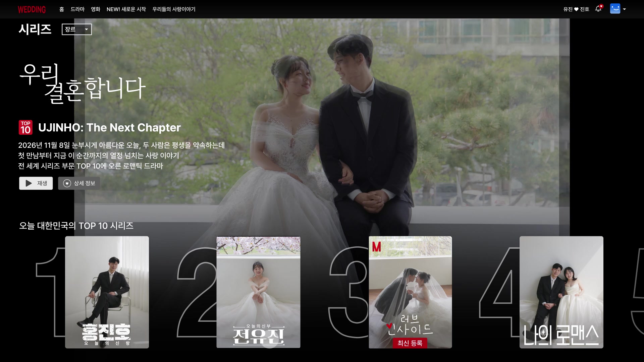The image size is (644, 362).
Task: Click the red M logo on poster
Action: click(x=376, y=247)
